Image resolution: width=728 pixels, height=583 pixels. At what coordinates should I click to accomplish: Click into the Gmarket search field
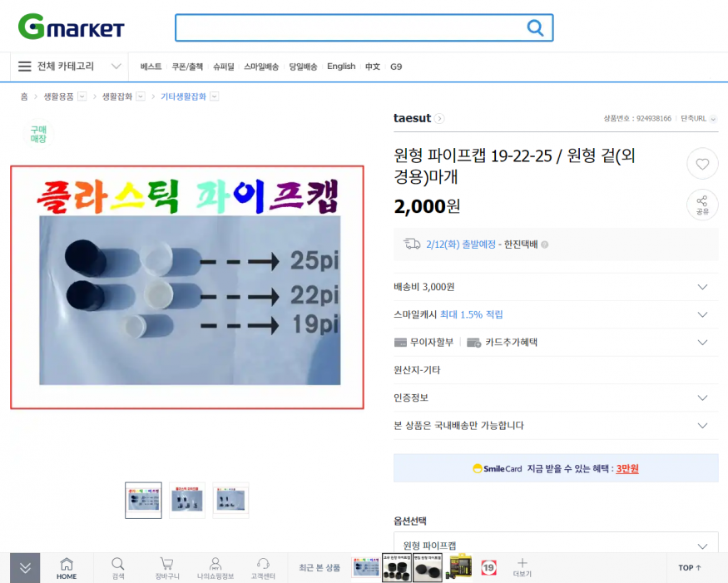(350, 27)
